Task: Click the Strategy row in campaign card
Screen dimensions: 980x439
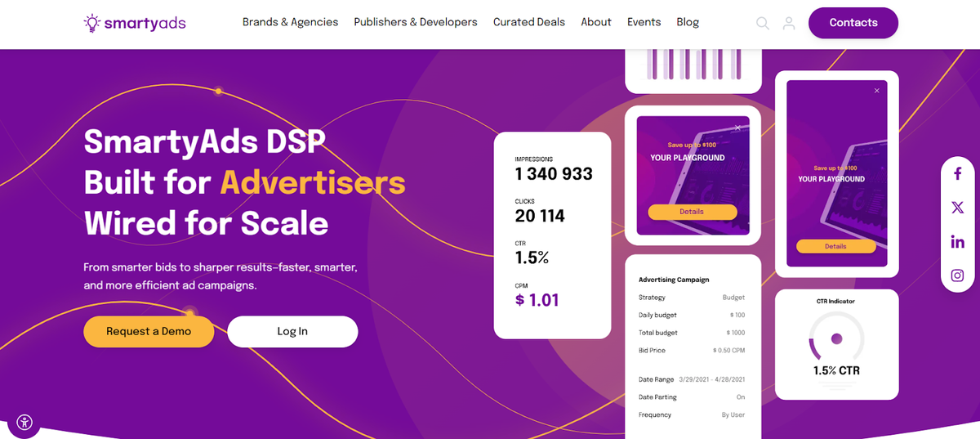Action: (x=692, y=298)
